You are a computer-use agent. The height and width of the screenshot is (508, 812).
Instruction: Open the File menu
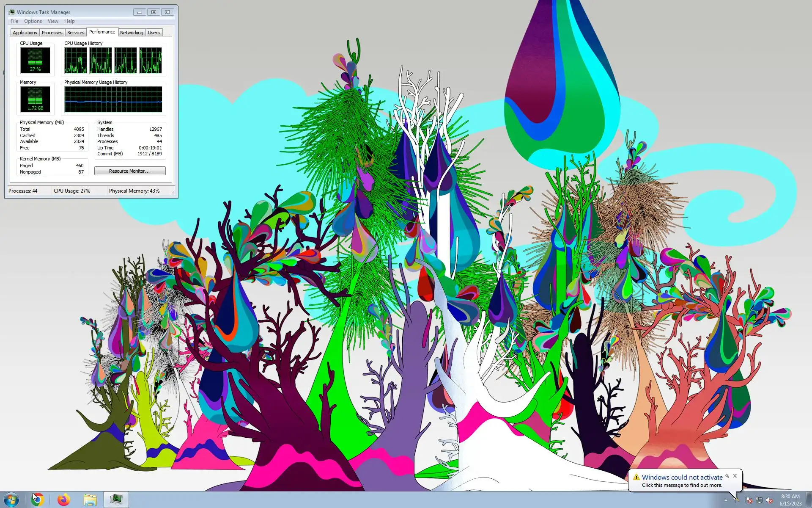tap(14, 21)
